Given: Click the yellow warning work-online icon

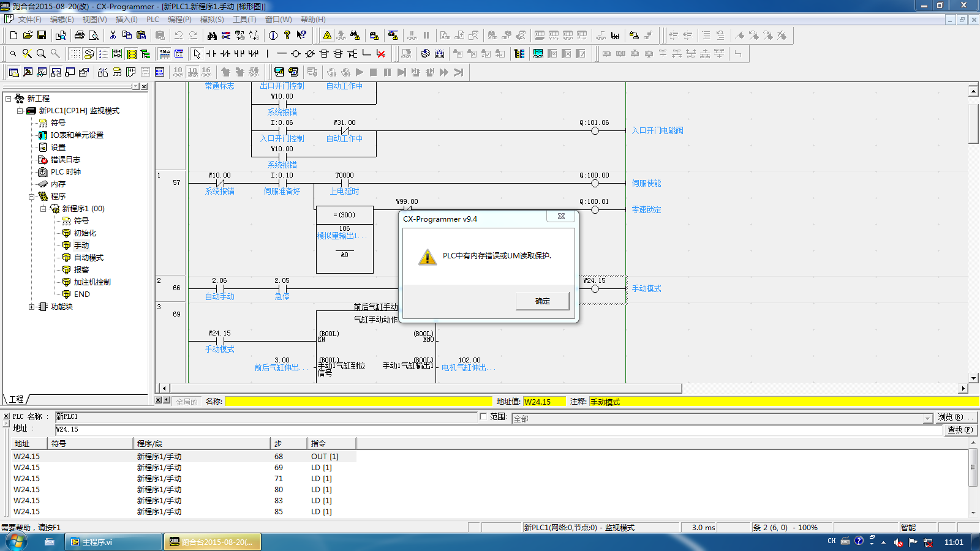Looking at the screenshot, I should point(327,36).
